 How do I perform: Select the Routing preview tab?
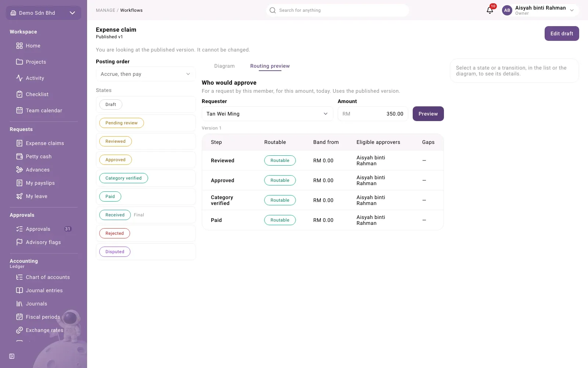coord(270,66)
